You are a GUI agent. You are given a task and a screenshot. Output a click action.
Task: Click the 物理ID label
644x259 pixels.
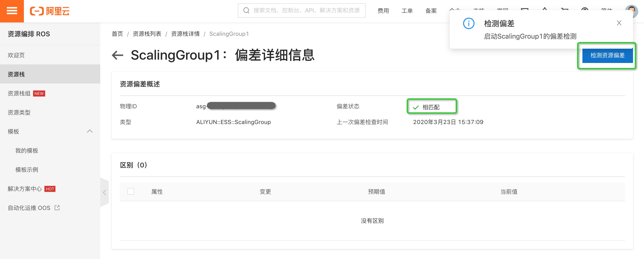tap(128, 106)
